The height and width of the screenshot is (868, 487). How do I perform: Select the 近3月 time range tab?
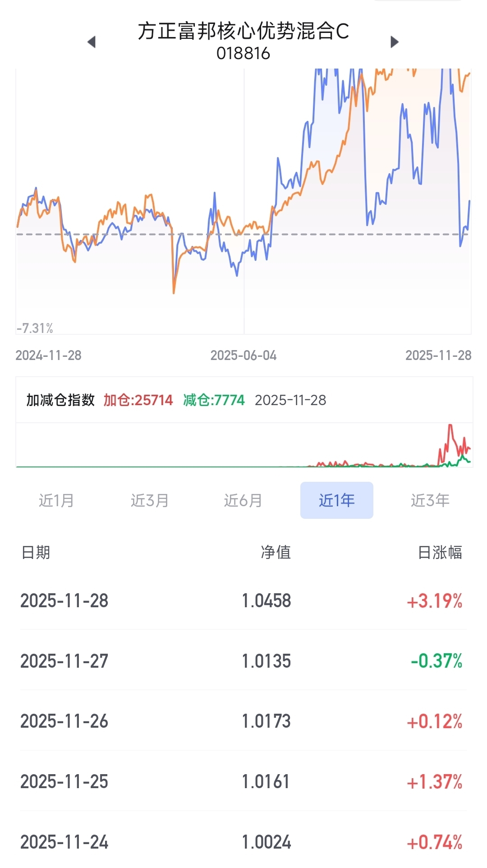point(150,500)
